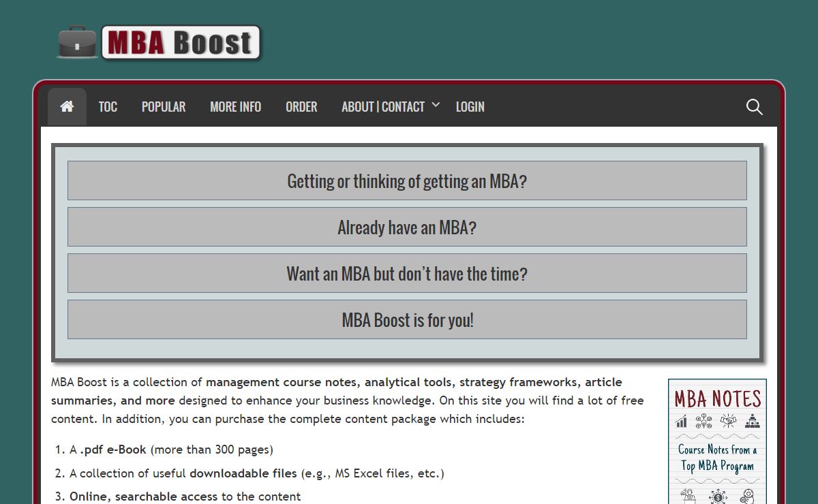This screenshot has width=818, height=504.
Task: Click the dollar network icon on the MBA Notes cover
Action: click(717, 497)
